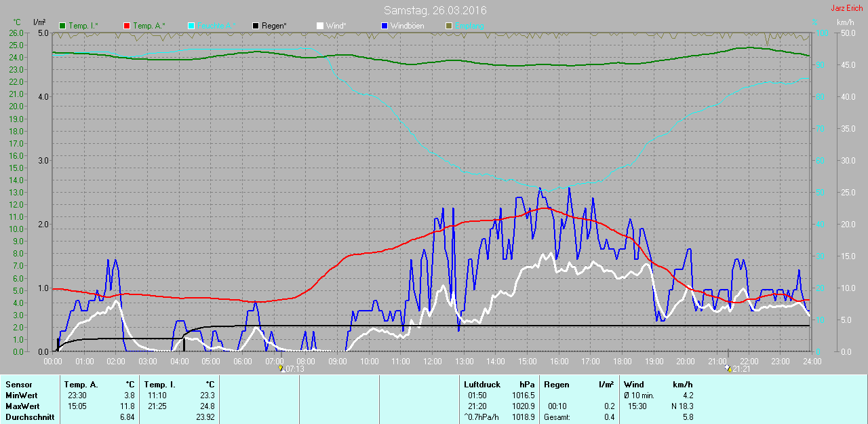
Task: Click the Regen* legend label
Action: [x=274, y=26]
